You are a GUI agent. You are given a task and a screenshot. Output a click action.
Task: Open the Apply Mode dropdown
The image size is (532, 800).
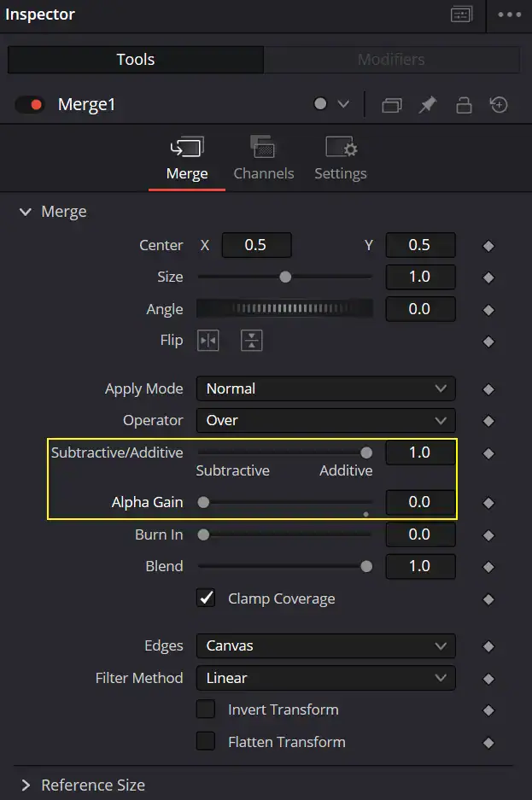point(326,388)
